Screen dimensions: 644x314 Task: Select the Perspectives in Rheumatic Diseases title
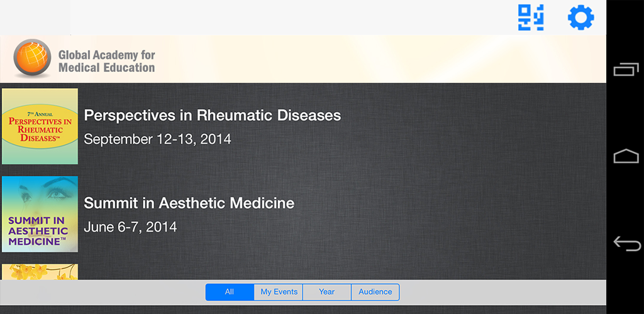tap(213, 116)
